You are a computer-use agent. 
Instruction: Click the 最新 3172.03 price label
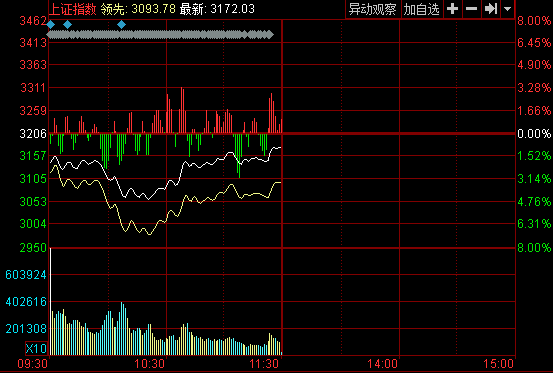click(x=217, y=9)
